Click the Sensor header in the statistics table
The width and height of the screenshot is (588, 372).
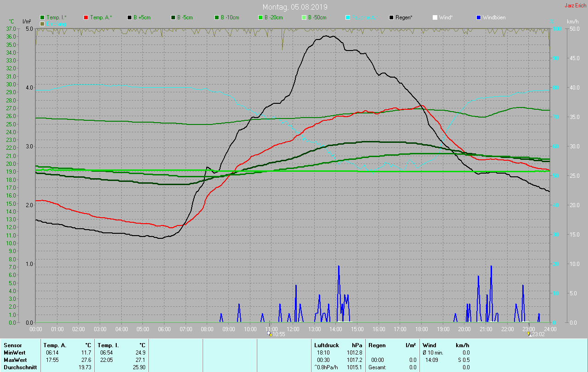(x=12, y=345)
